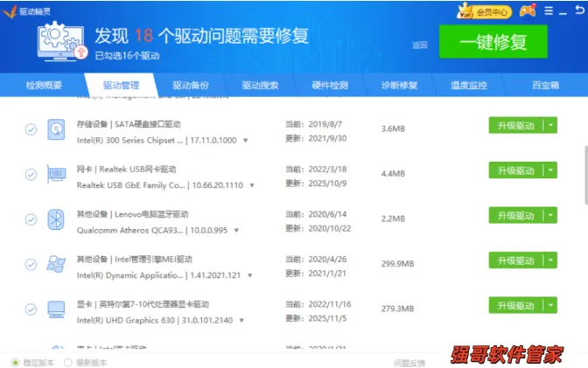
Task: Click the 驱动精灵 logo icon
Action: click(10, 11)
